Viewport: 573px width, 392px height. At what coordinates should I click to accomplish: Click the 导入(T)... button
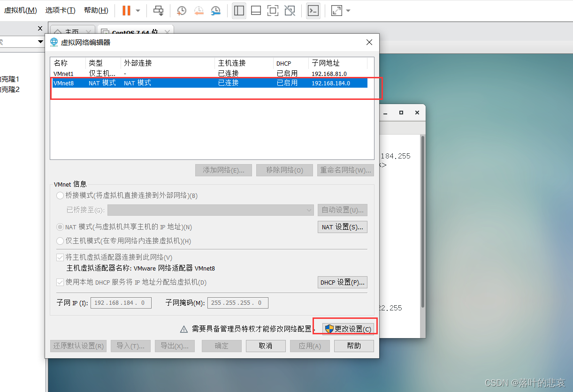(x=130, y=346)
